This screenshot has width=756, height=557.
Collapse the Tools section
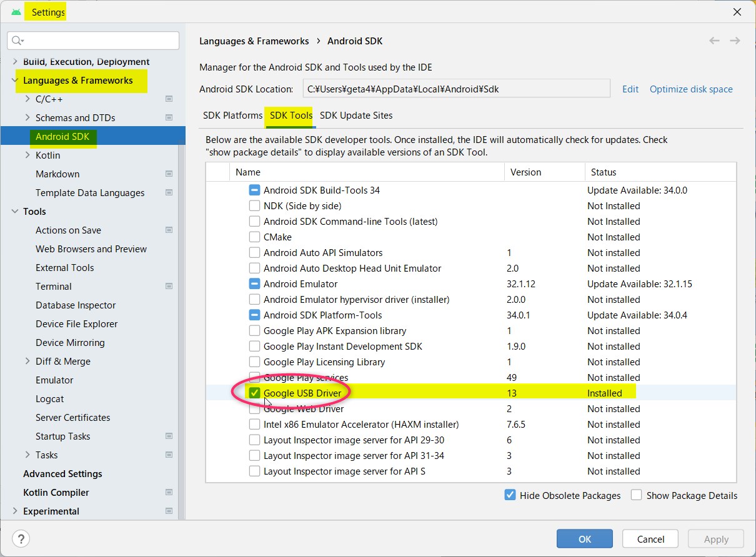16,211
